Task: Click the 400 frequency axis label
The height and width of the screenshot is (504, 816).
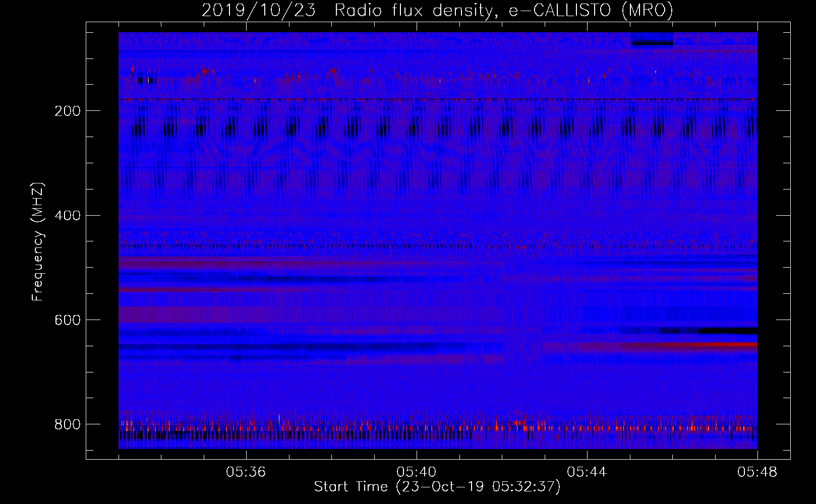Action: 68,216
